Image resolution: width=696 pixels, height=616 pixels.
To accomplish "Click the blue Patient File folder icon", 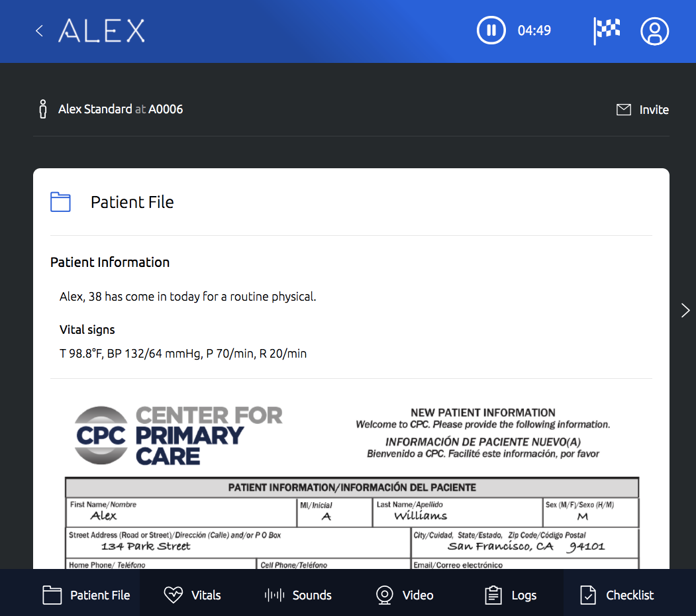I will point(60,202).
